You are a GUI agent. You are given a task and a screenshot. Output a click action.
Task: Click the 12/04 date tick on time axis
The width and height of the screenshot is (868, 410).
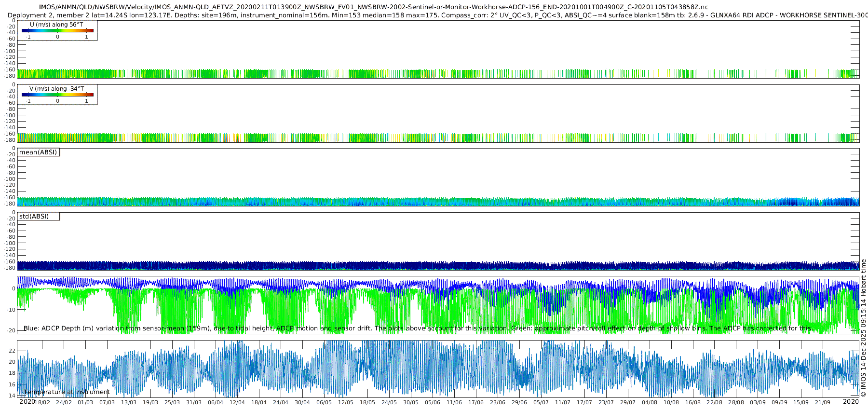click(x=237, y=402)
